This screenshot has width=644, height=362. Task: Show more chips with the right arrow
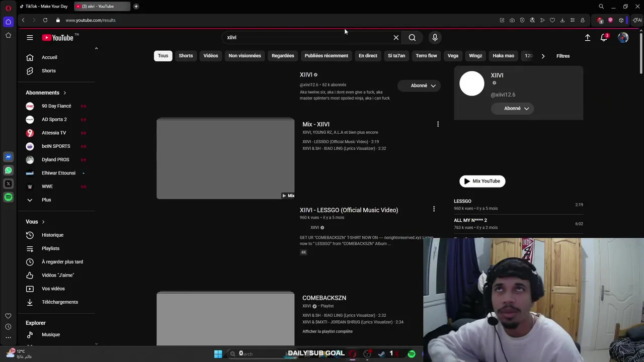pos(543,56)
